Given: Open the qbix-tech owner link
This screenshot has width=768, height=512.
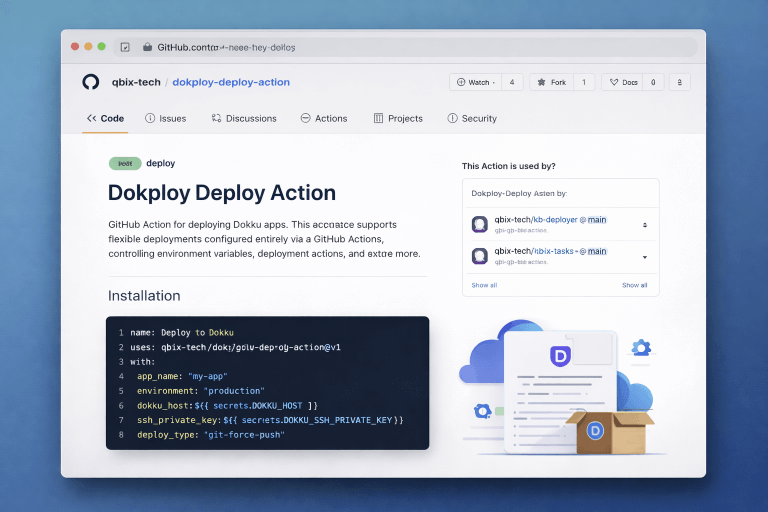Looking at the screenshot, I should pos(136,82).
